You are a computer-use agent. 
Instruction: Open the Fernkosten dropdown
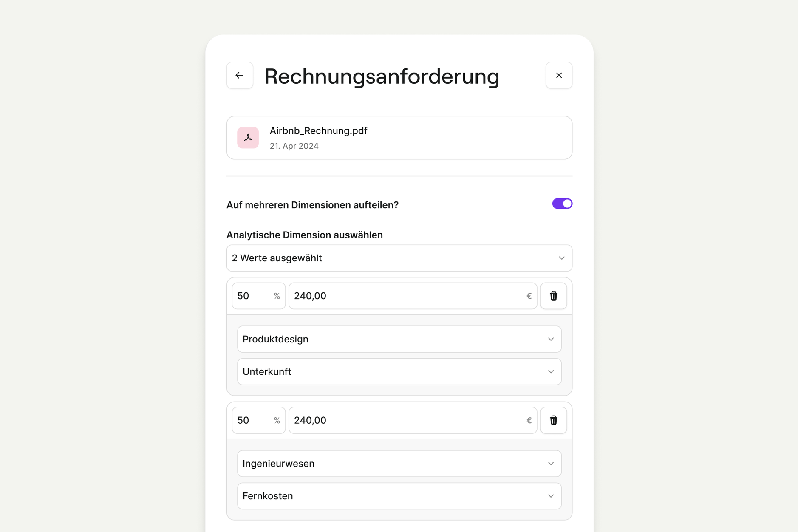399,496
